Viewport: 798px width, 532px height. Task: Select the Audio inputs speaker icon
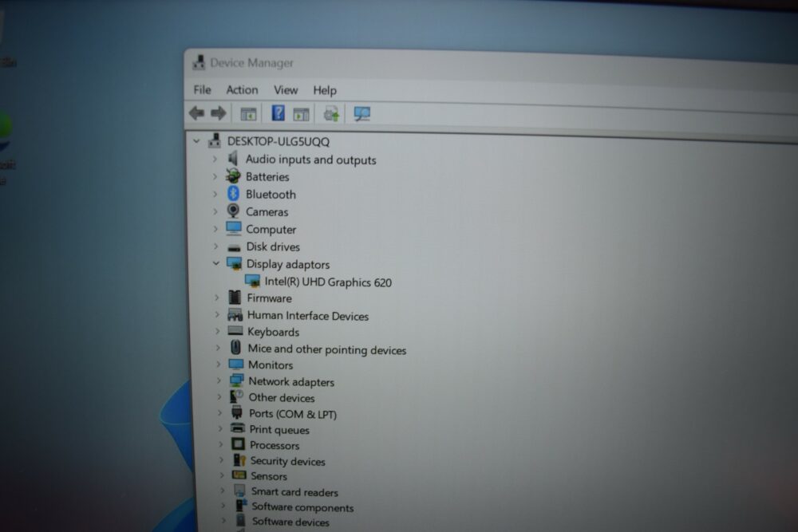click(x=233, y=159)
